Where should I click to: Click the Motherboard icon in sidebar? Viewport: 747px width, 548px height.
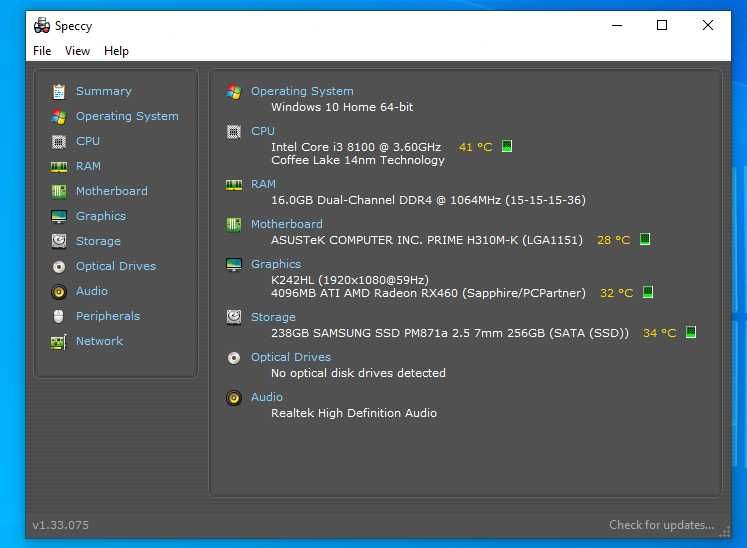[x=59, y=192]
